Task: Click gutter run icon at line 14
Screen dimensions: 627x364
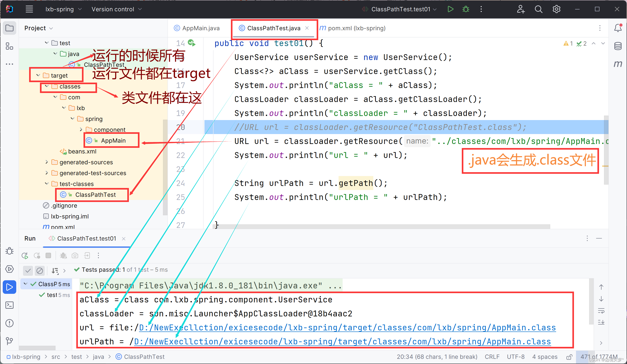Action: (191, 43)
